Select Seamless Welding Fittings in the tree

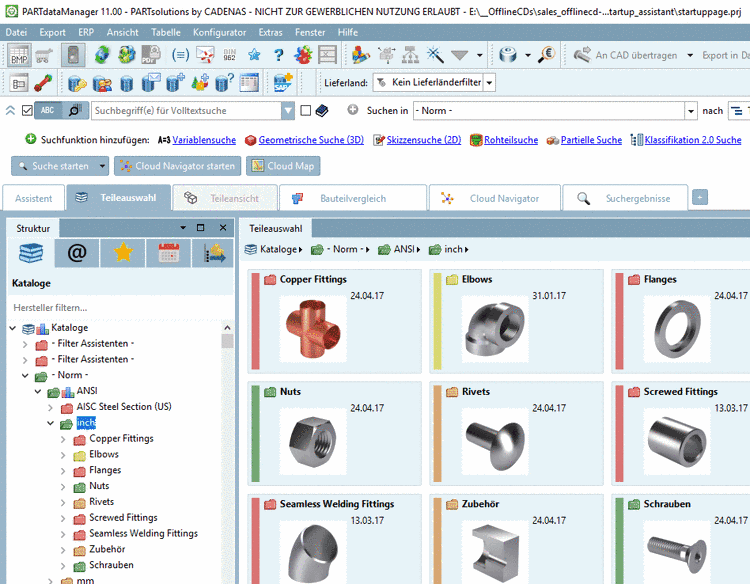143,533
